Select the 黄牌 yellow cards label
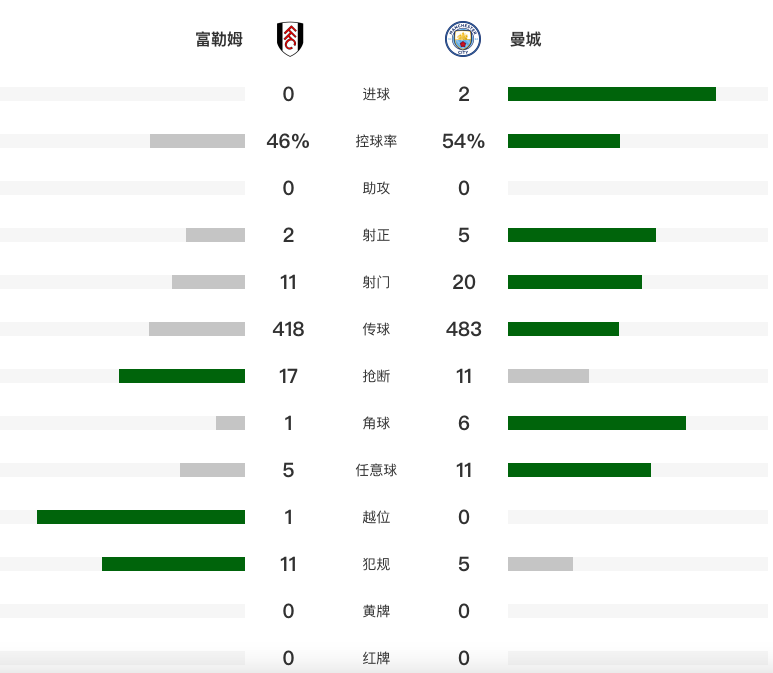Viewport: 773px width, 673px height. pyautogui.click(x=376, y=611)
